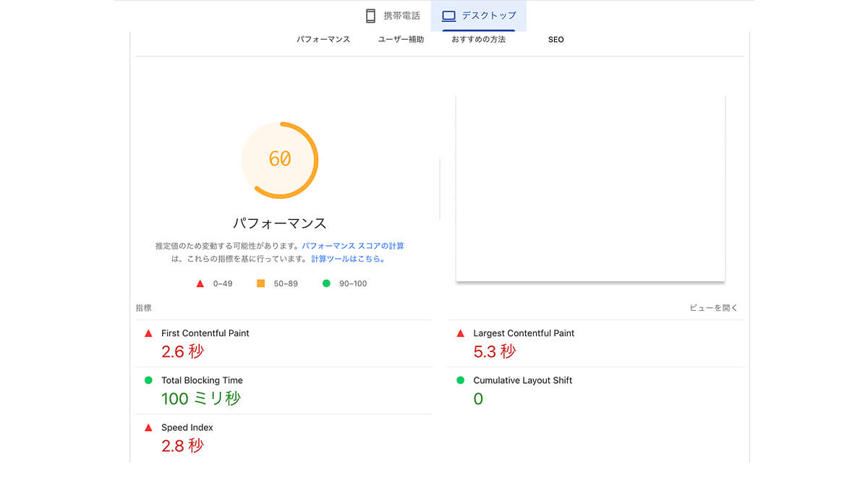Click the desktop laptop icon
Viewport: 868px width, 488px height.
(448, 16)
